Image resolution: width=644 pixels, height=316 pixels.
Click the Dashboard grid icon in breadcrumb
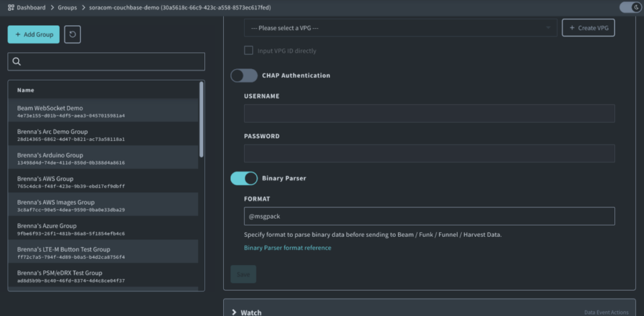tap(12, 8)
